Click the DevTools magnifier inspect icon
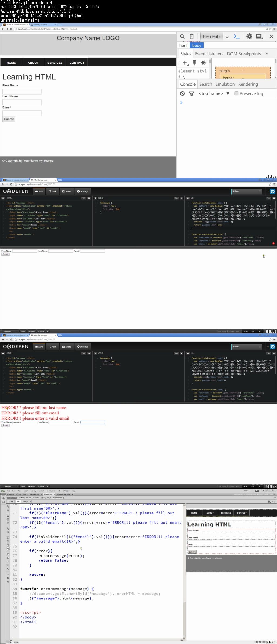 coord(182,36)
